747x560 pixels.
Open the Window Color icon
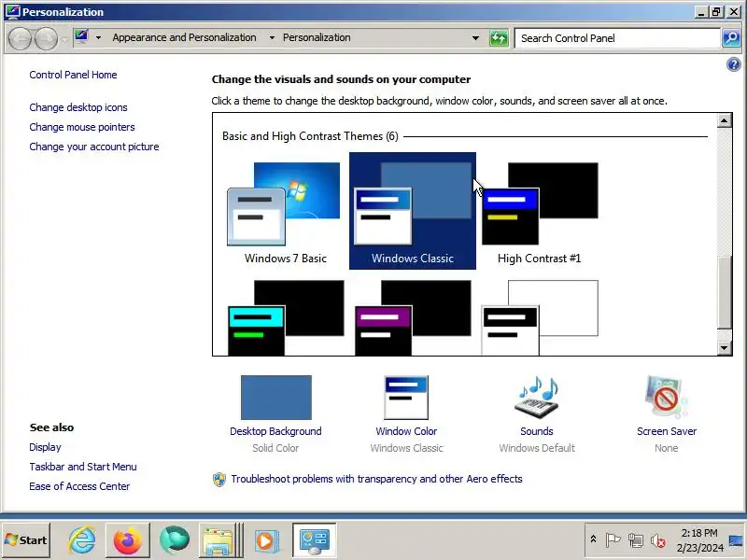(x=406, y=398)
